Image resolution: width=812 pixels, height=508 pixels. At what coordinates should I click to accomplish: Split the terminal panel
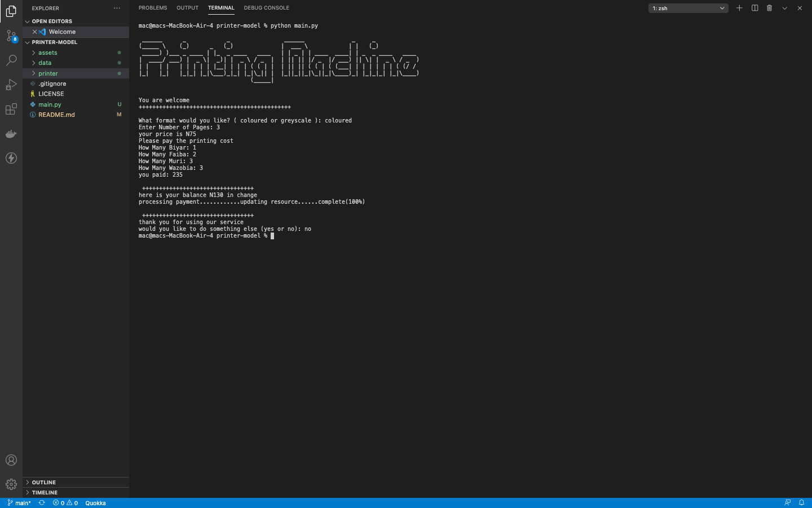tap(754, 8)
